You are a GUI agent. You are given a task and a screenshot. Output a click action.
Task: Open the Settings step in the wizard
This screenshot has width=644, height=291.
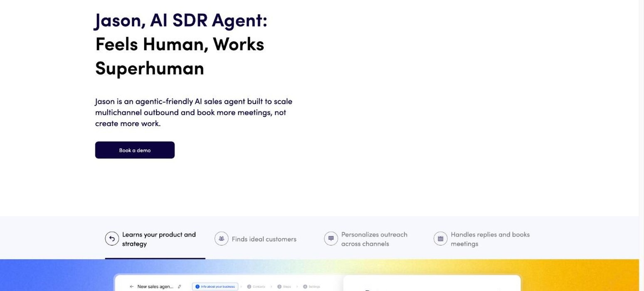click(x=311, y=286)
